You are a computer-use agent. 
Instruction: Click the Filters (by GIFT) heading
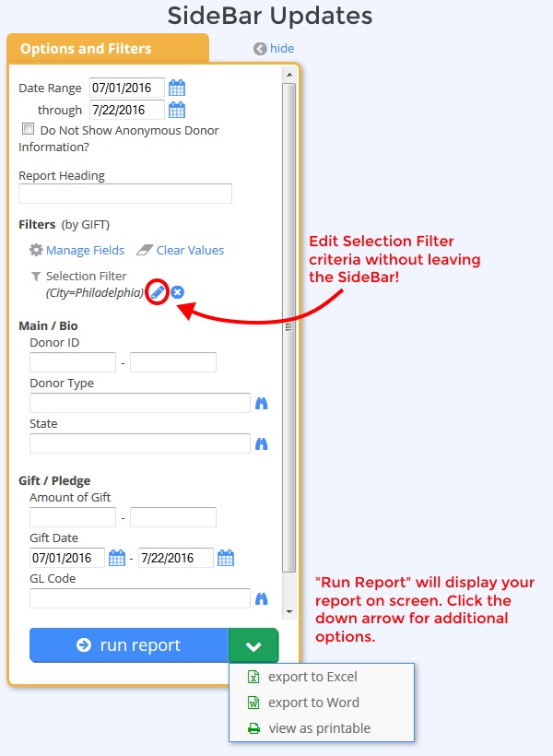tap(65, 225)
